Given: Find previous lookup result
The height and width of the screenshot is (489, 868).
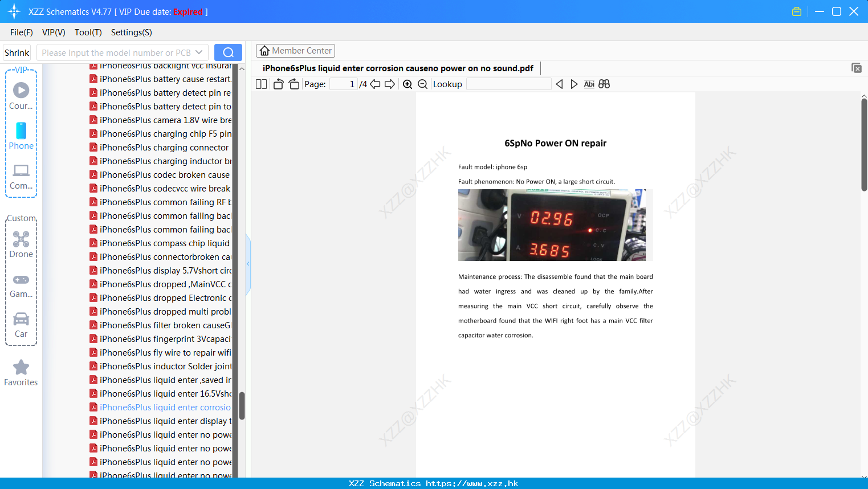Looking at the screenshot, I should point(559,84).
